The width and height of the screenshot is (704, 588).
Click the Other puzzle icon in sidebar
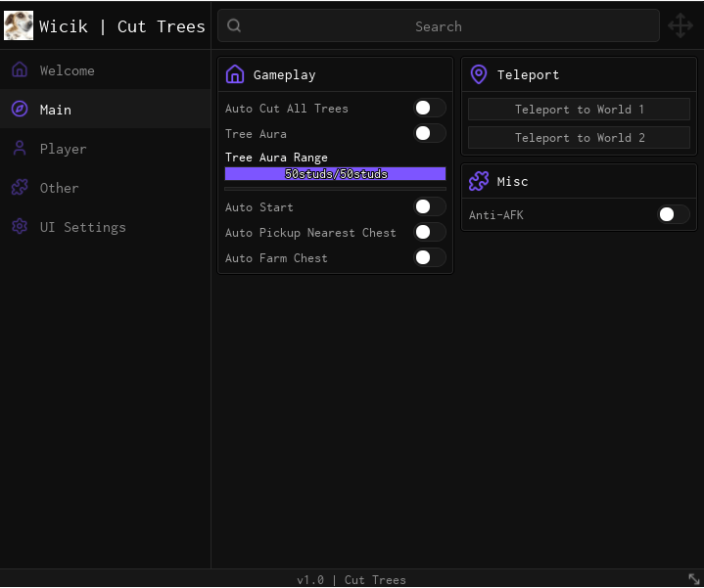20,188
